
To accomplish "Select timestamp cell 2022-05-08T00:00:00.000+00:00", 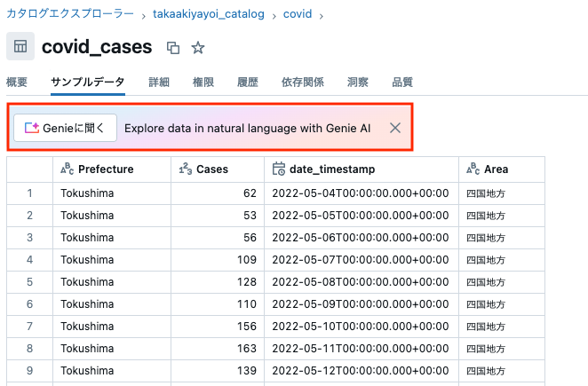I will click(362, 282).
